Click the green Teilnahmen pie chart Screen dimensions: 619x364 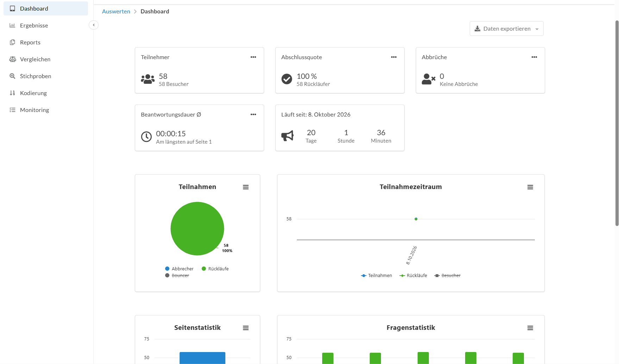coord(197,228)
